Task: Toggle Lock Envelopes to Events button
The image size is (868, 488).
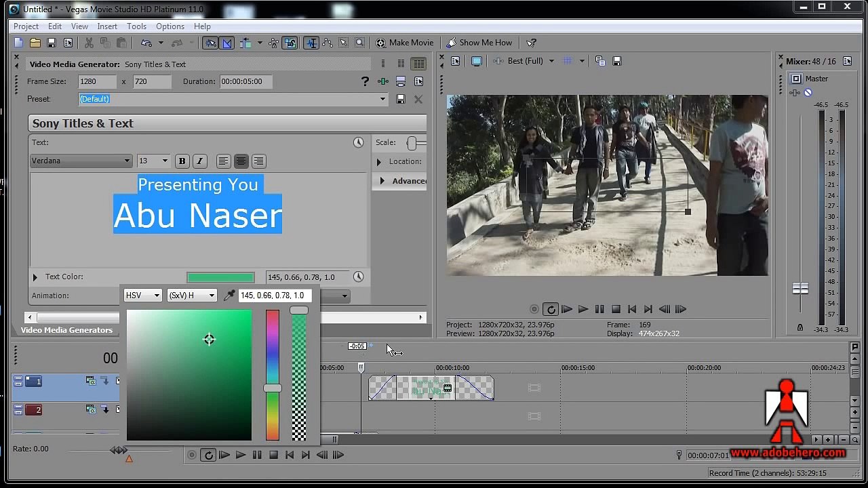Action: tap(273, 43)
